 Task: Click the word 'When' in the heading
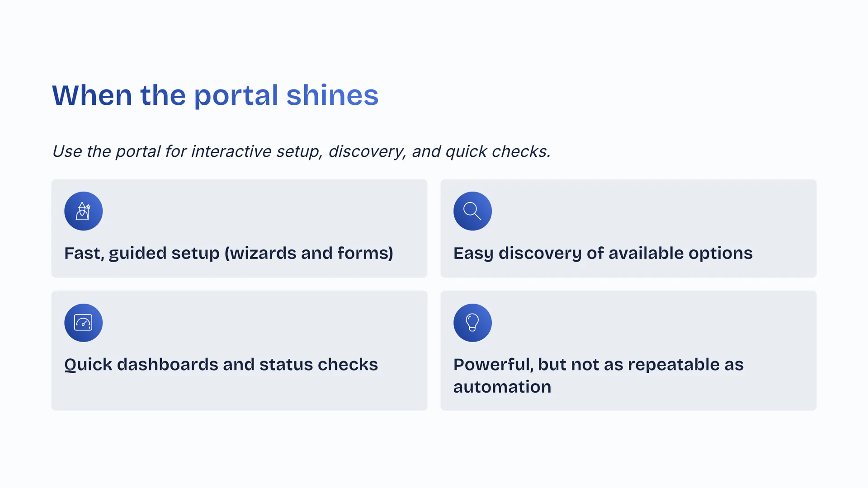92,95
